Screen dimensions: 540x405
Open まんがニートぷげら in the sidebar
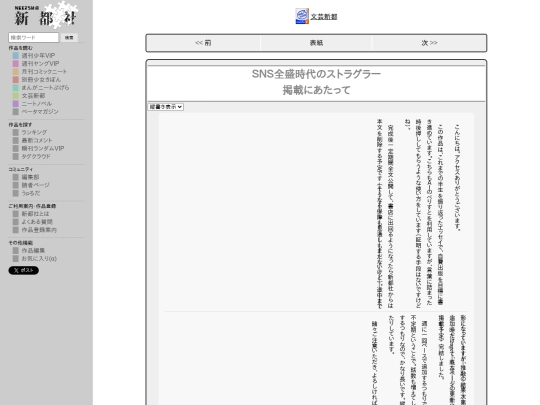[45, 87]
